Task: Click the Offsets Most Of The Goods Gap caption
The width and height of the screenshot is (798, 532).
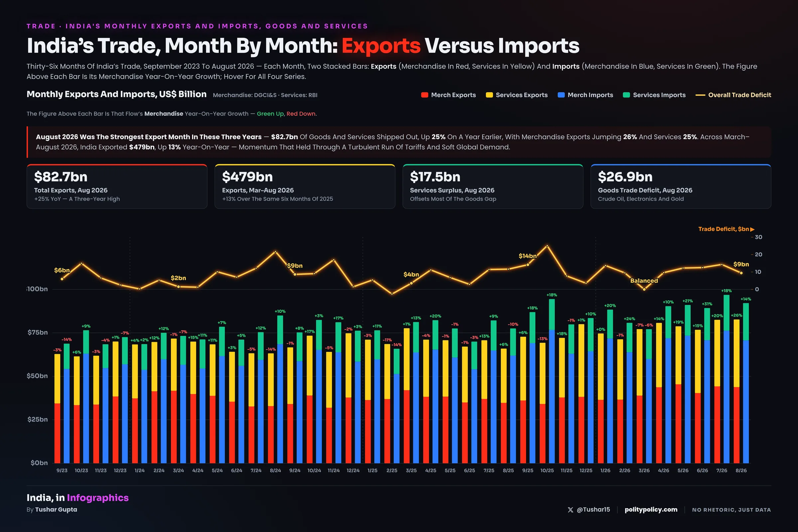Action: click(453, 199)
